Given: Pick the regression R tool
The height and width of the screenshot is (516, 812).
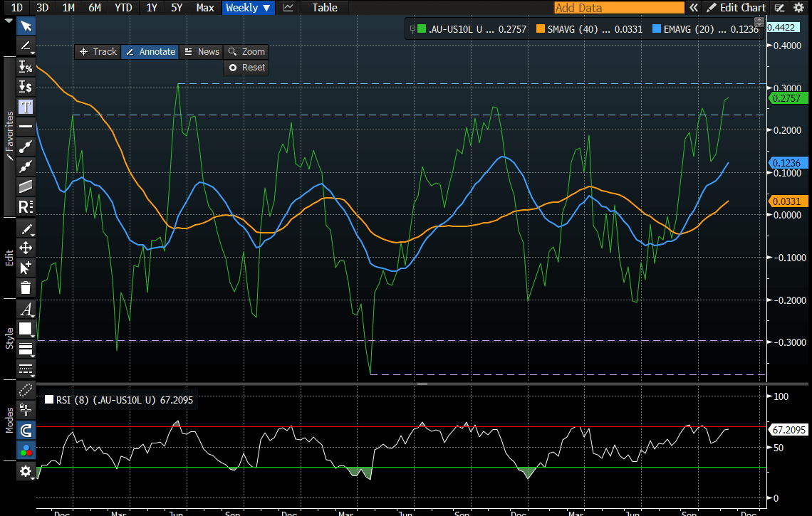Looking at the screenshot, I should (26, 207).
